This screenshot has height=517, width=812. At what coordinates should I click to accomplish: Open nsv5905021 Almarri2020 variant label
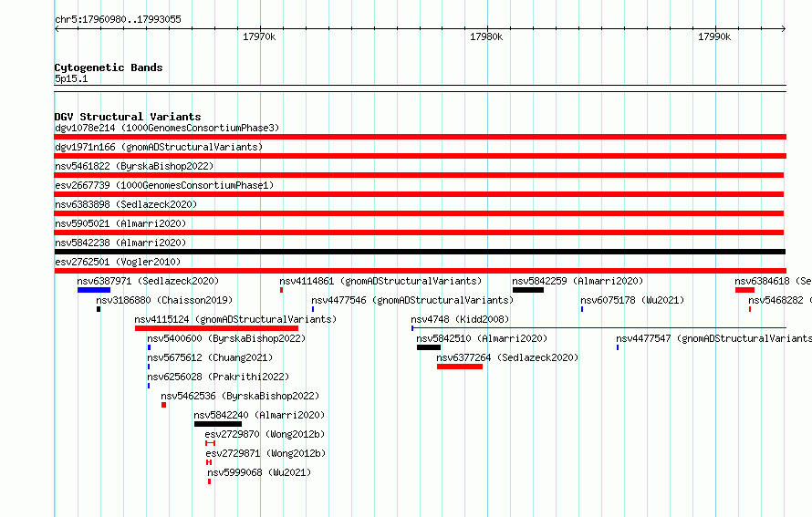[120, 223]
